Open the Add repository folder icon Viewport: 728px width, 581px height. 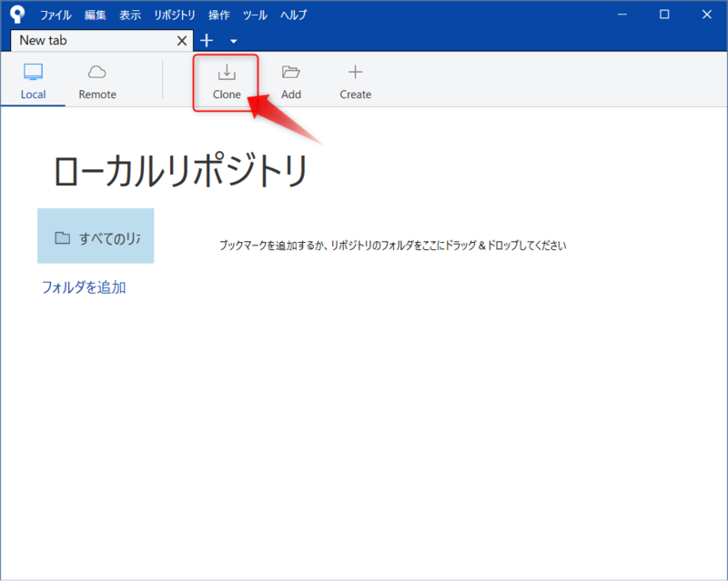click(x=290, y=72)
